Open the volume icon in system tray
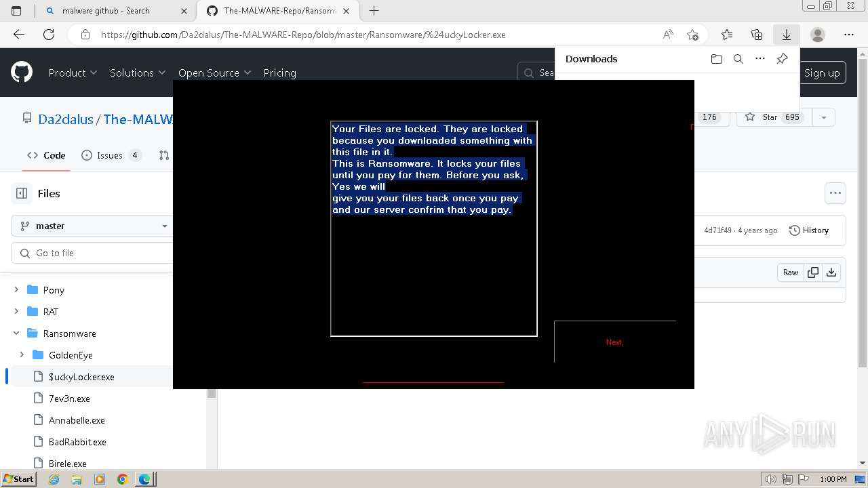 point(771,479)
